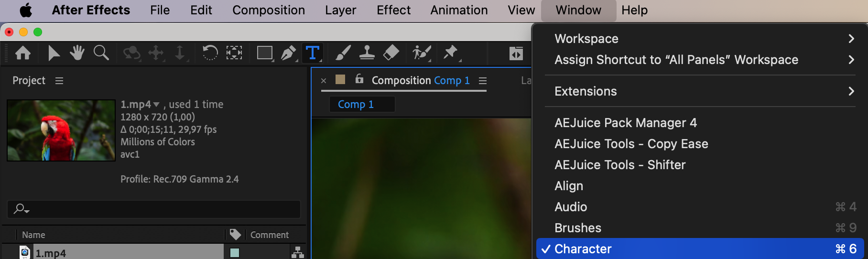Select the Hand tool
Screen dimensions: 868x259
click(x=77, y=53)
